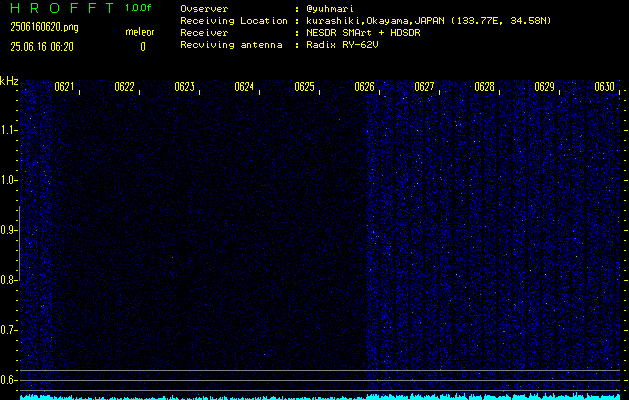
Task: Select the version label 1.0.0f
Action: (138, 8)
